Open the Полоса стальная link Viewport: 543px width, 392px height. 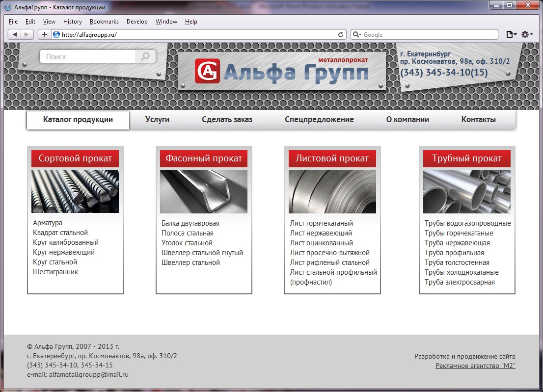point(188,233)
